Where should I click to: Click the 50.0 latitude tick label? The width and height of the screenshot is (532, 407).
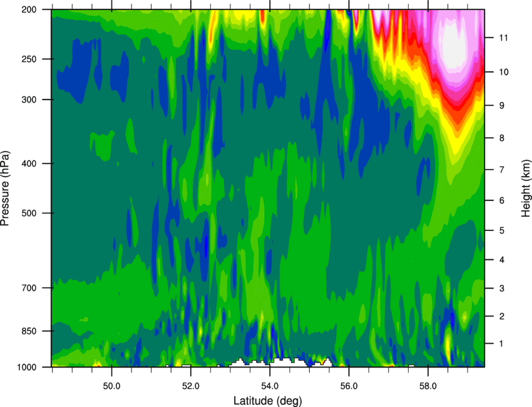pos(111,386)
